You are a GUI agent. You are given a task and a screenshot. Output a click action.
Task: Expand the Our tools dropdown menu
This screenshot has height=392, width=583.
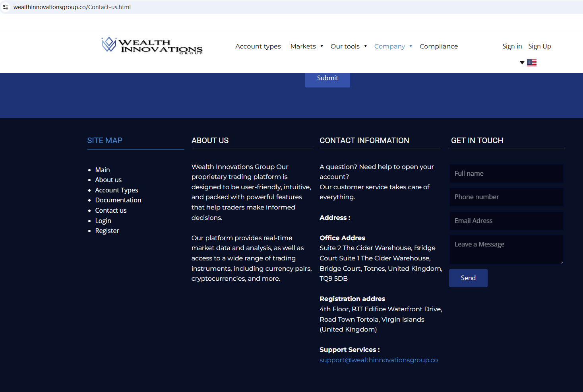348,47
